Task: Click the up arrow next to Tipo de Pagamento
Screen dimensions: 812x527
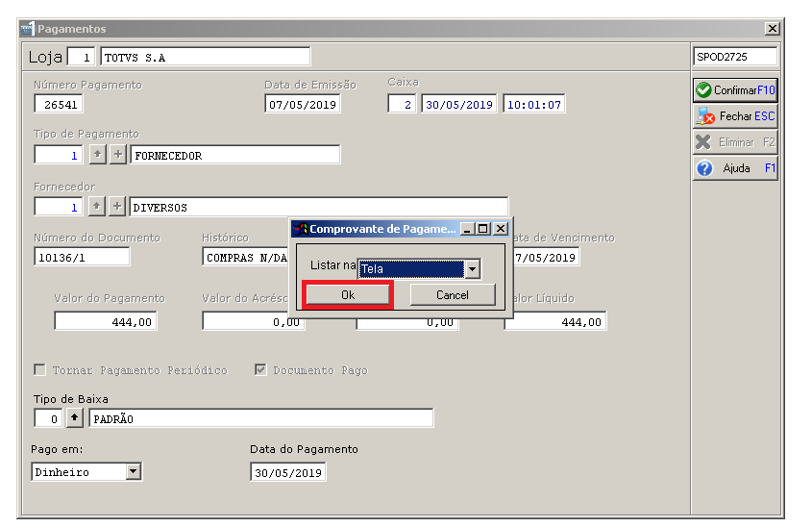Action: (x=97, y=155)
